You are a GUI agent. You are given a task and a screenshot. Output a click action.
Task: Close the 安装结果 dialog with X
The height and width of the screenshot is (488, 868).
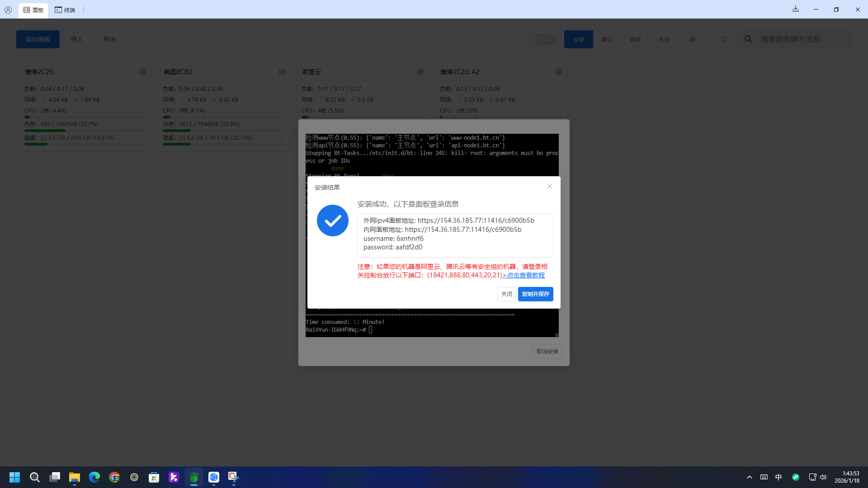point(550,186)
